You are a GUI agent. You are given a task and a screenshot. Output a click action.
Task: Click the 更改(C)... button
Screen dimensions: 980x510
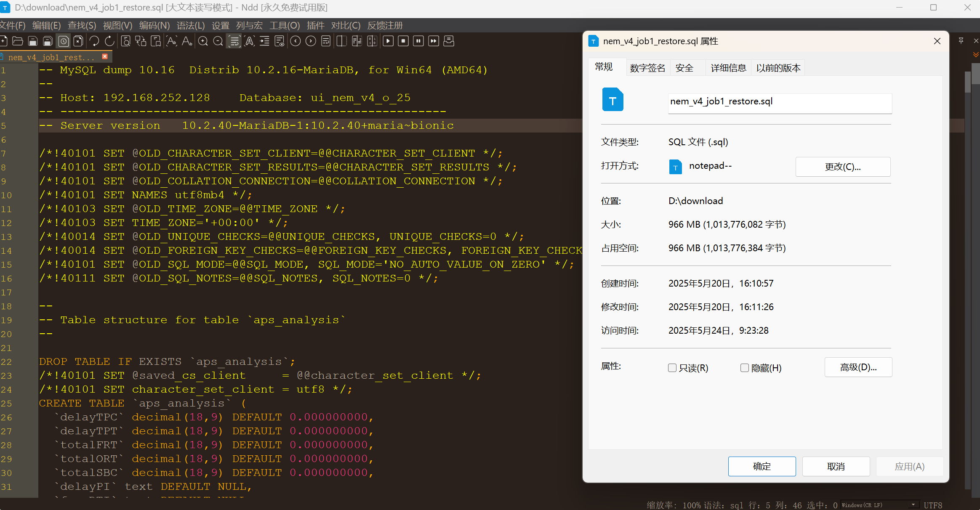pyautogui.click(x=843, y=167)
